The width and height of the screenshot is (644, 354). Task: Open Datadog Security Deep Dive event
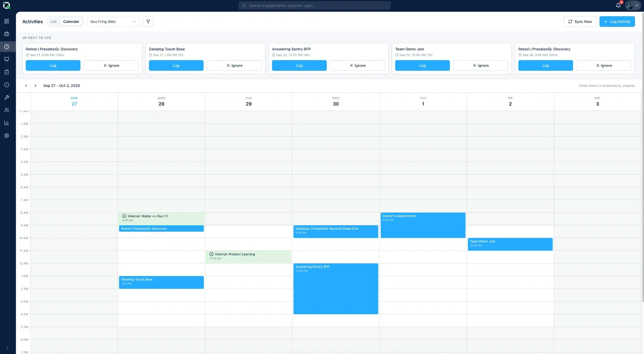pos(336,231)
